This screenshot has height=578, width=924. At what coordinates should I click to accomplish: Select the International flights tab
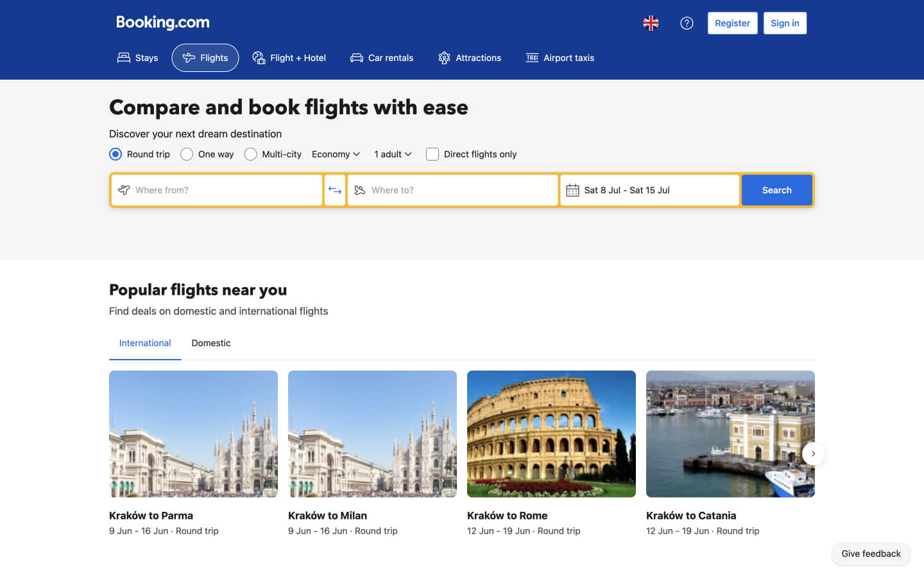coord(144,342)
